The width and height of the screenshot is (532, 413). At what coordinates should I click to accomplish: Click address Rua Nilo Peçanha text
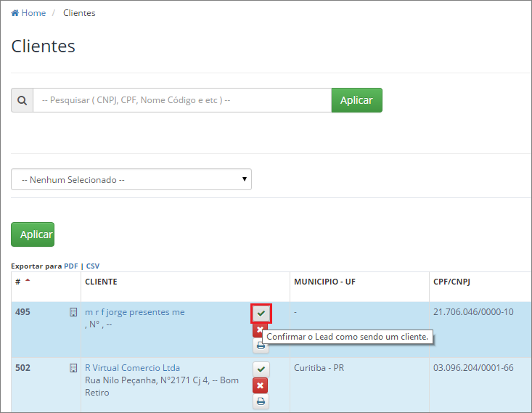point(162,386)
